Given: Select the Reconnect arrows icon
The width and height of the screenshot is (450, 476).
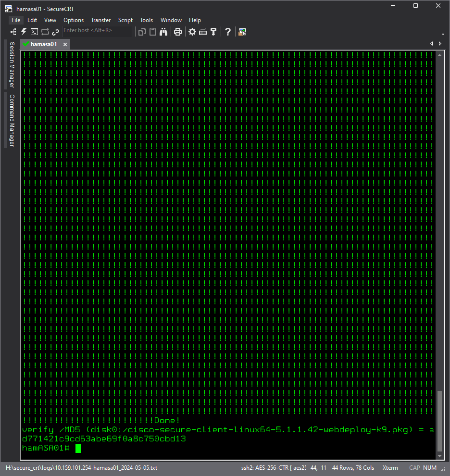Looking at the screenshot, I should [x=45, y=32].
